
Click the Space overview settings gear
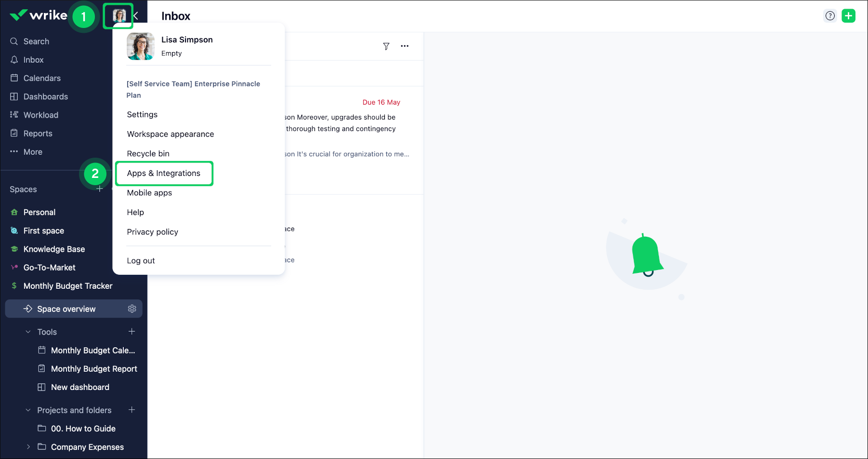click(132, 309)
